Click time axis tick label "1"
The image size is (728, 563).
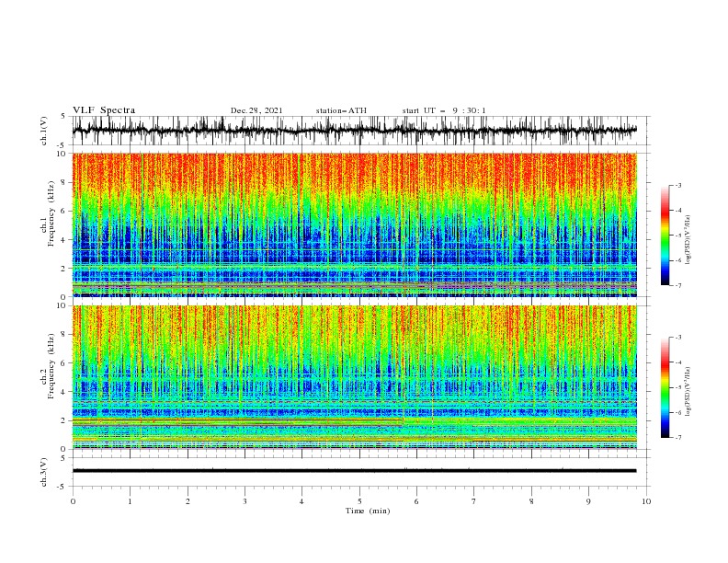point(130,501)
